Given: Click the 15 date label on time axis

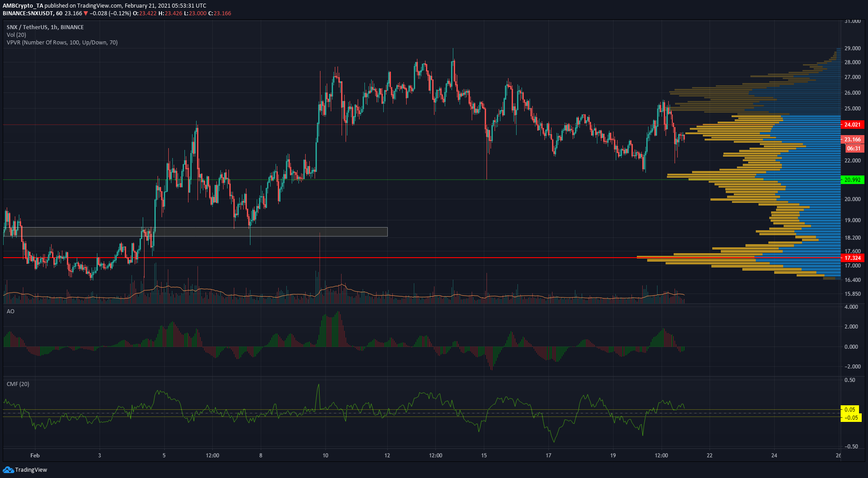Looking at the screenshot, I should 484,455.
